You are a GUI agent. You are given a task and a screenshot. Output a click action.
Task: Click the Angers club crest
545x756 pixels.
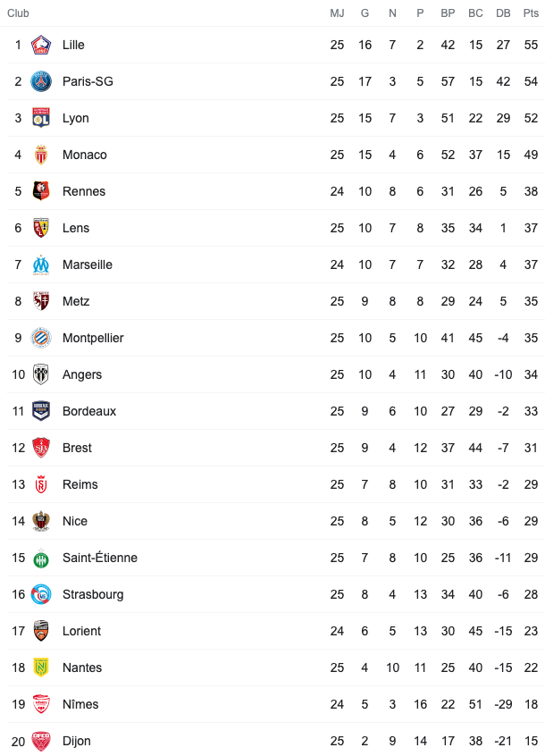[x=41, y=374]
